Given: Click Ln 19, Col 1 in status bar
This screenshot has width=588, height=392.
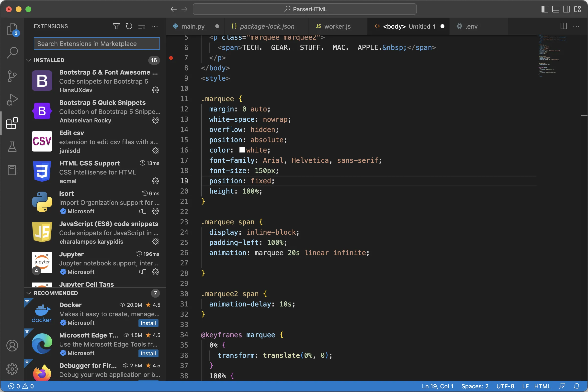Looking at the screenshot, I should coord(438,386).
